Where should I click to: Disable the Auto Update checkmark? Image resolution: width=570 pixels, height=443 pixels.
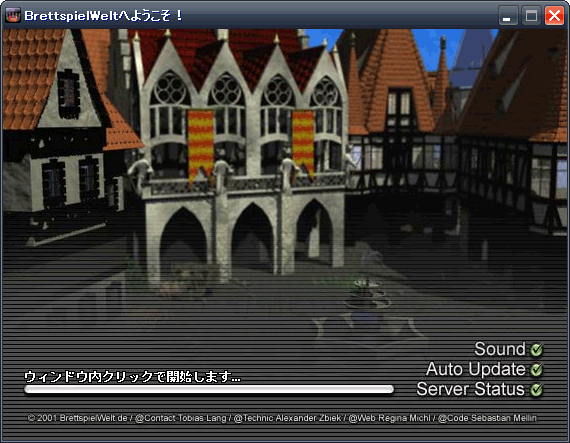point(537,370)
